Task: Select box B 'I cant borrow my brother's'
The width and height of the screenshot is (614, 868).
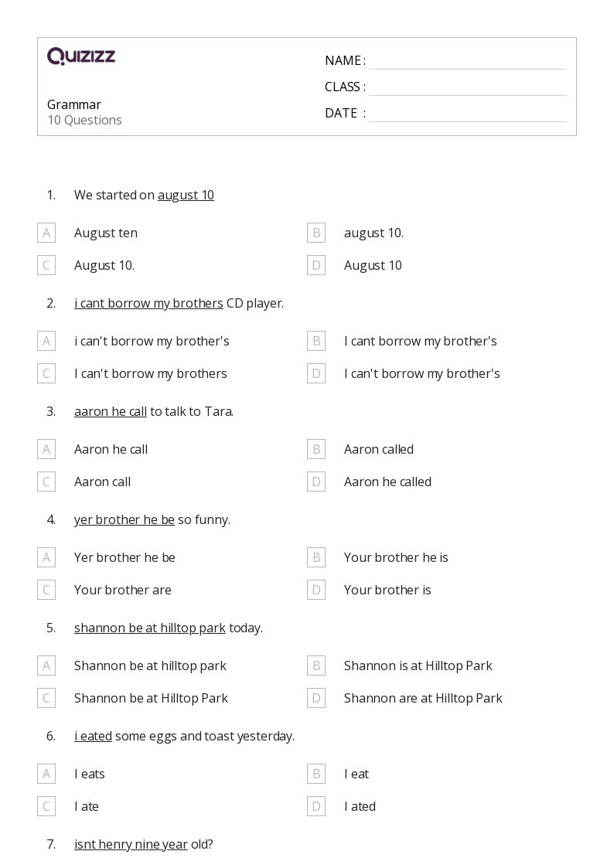Action: 316,341
